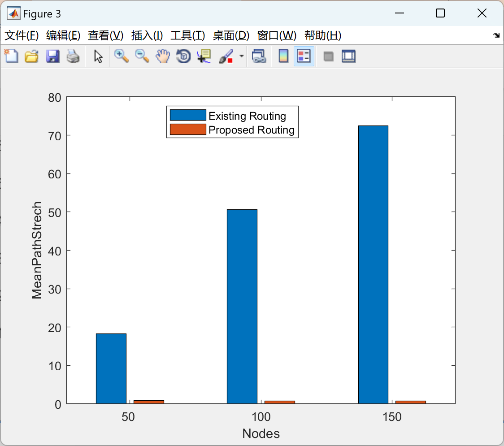Select the blue bar at 50 nodes
Image resolution: width=504 pixels, height=446 pixels.
coord(111,368)
